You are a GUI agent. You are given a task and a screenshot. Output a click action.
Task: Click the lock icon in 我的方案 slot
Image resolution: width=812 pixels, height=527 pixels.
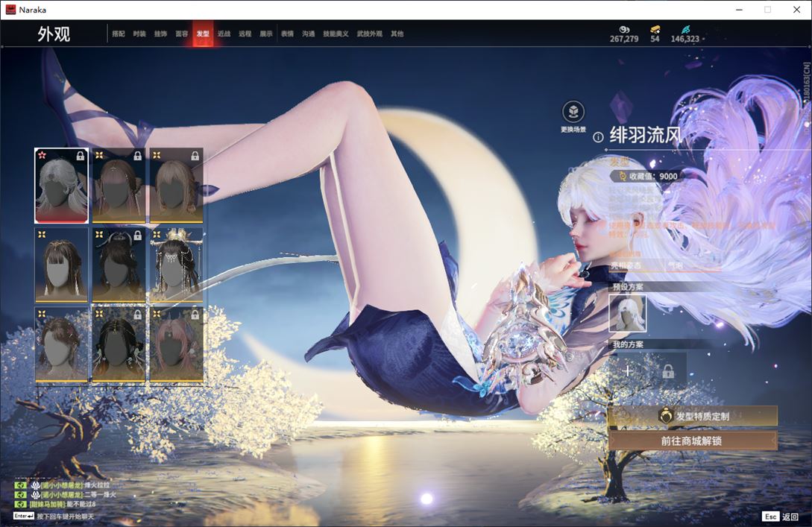pyautogui.click(x=668, y=370)
